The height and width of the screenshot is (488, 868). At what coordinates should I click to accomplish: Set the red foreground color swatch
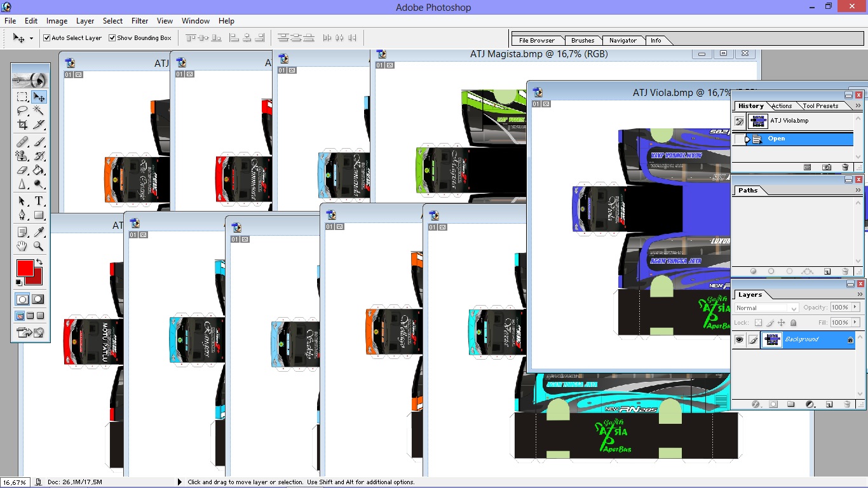tap(25, 268)
